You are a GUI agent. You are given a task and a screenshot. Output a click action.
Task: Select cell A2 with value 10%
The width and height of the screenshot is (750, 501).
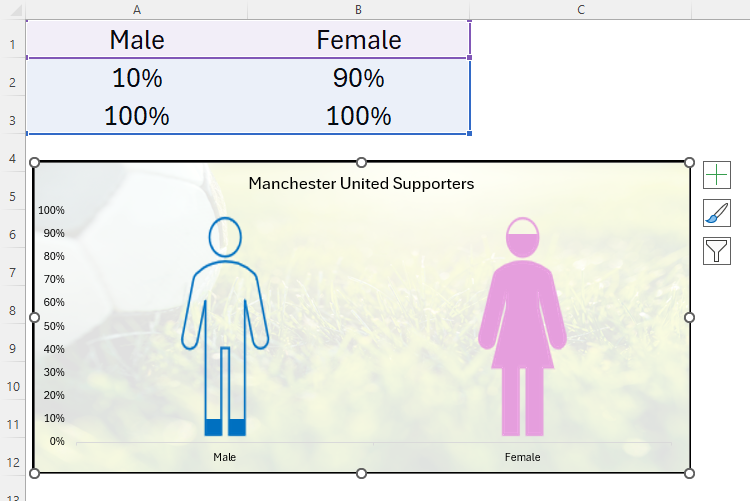coord(137,78)
